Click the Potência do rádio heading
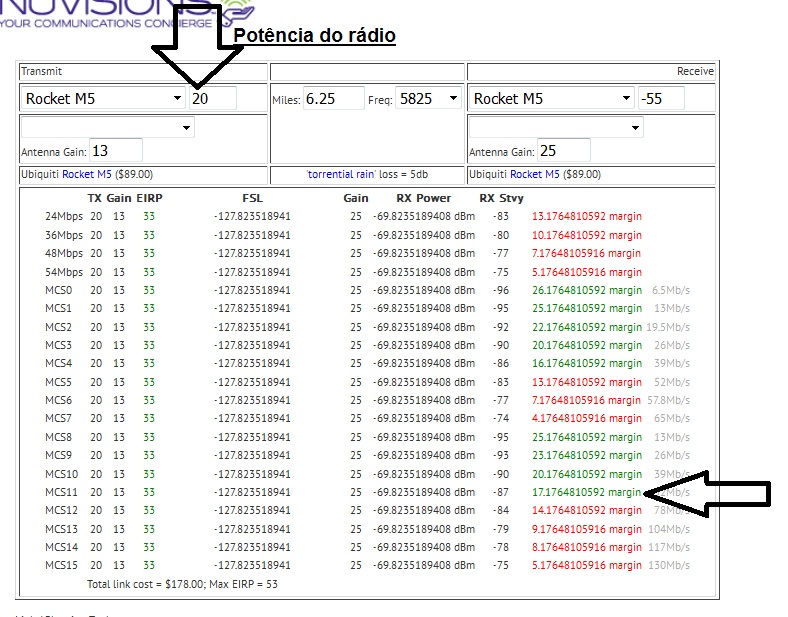This screenshot has height=617, width=788. pyautogui.click(x=315, y=36)
